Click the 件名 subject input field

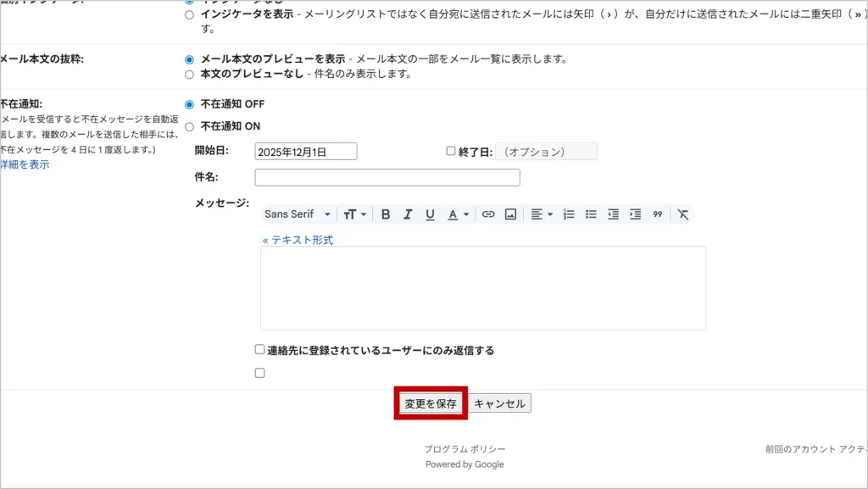[387, 178]
